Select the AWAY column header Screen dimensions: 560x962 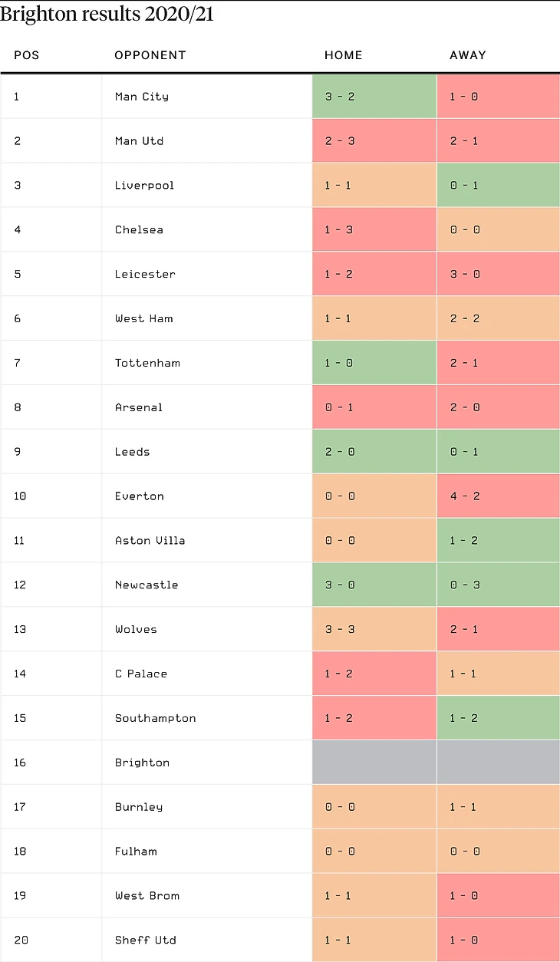(468, 55)
